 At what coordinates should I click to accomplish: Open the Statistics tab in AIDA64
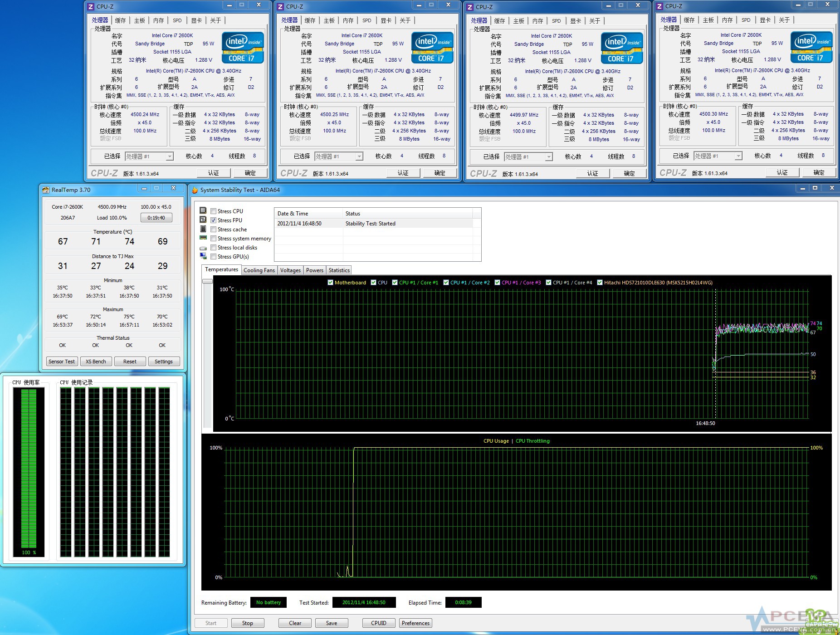pyautogui.click(x=339, y=270)
